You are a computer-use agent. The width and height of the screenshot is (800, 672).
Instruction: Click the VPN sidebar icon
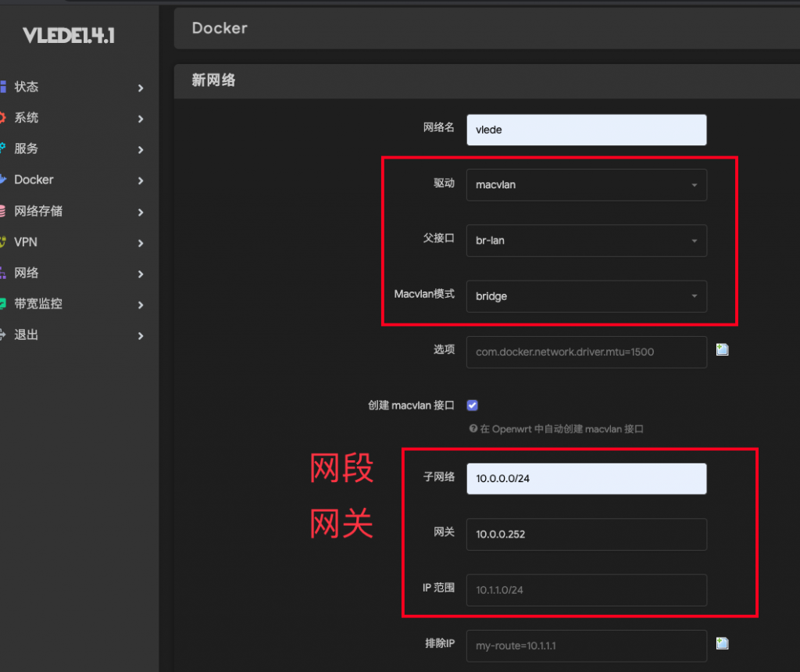point(2,242)
